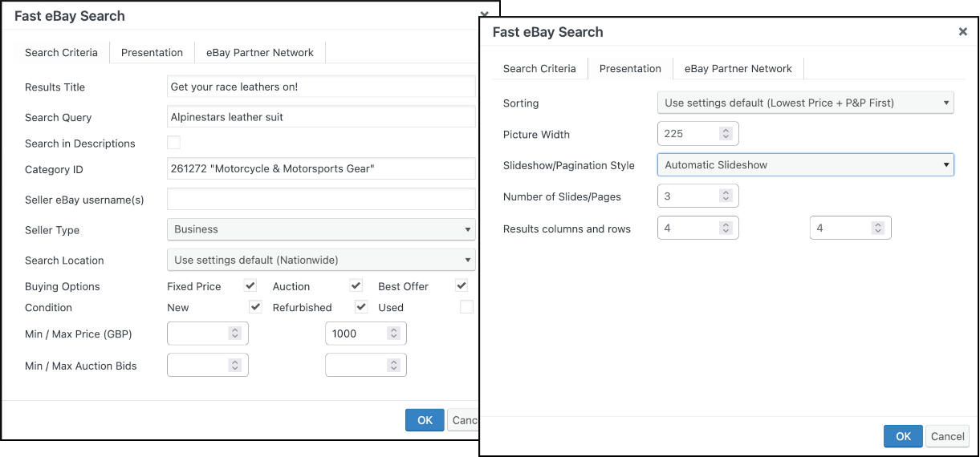Adjust the Max Auction Bids spinner
Screen dimensions: 980x457
[x=393, y=366]
